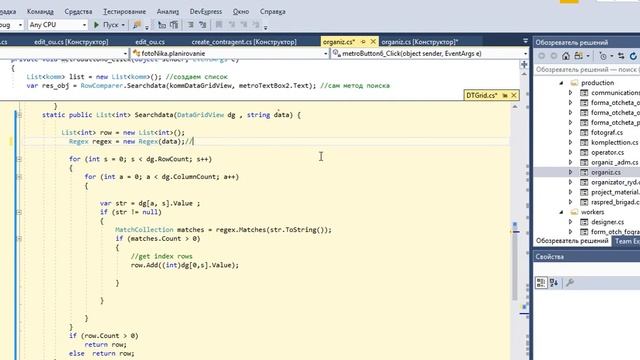Viewport: 640px width, 360px height.
Task: Select raspred_brigad file in Solution Explorer
Action: coord(616,202)
